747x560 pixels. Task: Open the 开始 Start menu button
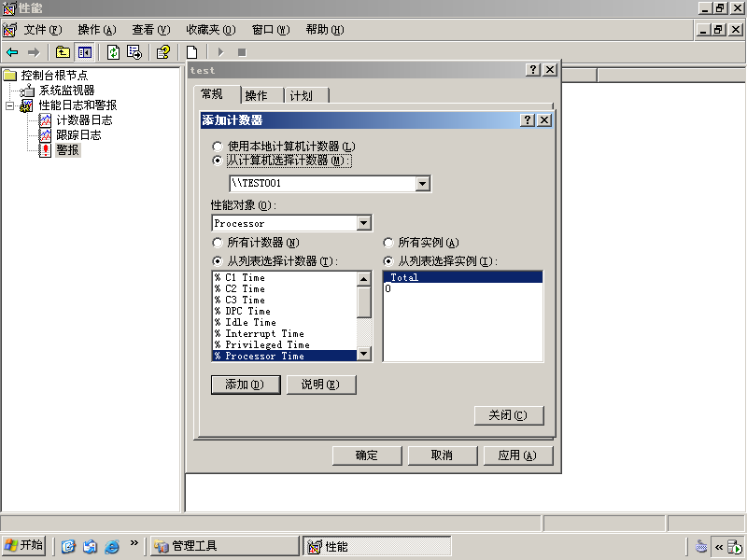[24, 546]
